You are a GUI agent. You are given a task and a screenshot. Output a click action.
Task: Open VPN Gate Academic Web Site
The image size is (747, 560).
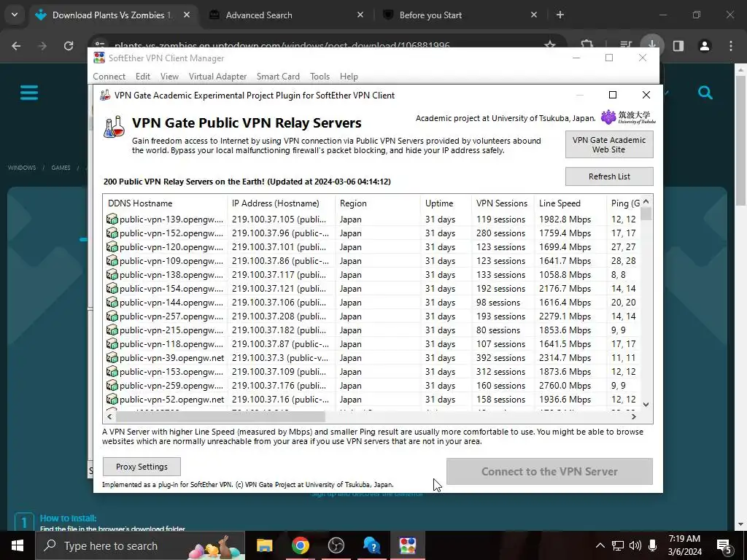click(609, 145)
